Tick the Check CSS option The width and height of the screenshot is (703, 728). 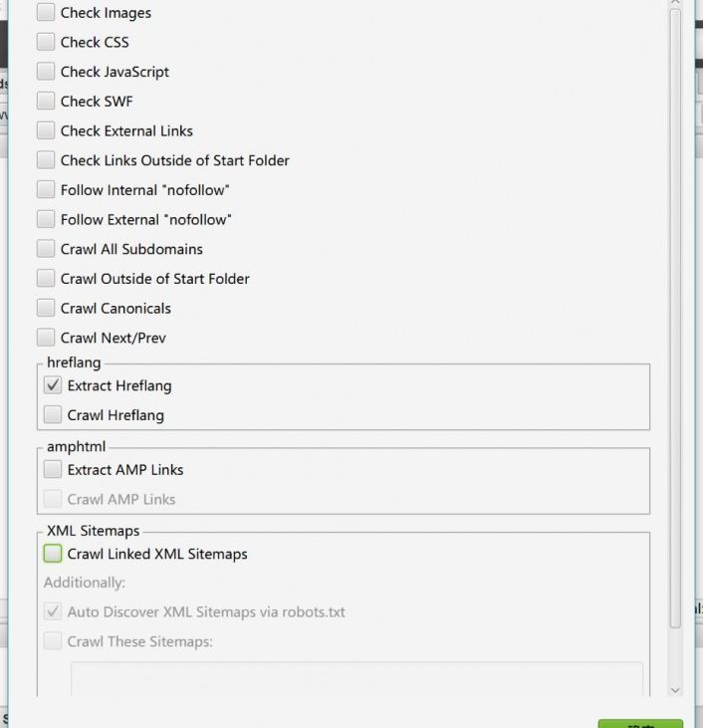coord(46,42)
